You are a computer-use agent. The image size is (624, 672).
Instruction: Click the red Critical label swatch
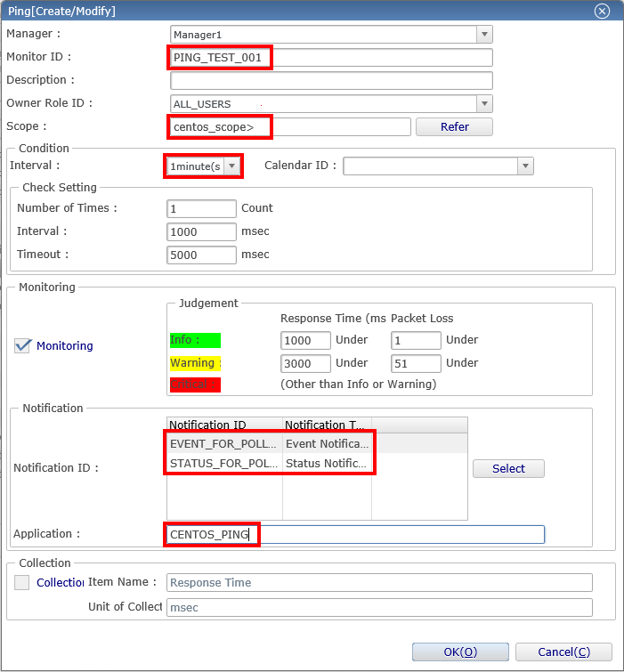tap(196, 385)
